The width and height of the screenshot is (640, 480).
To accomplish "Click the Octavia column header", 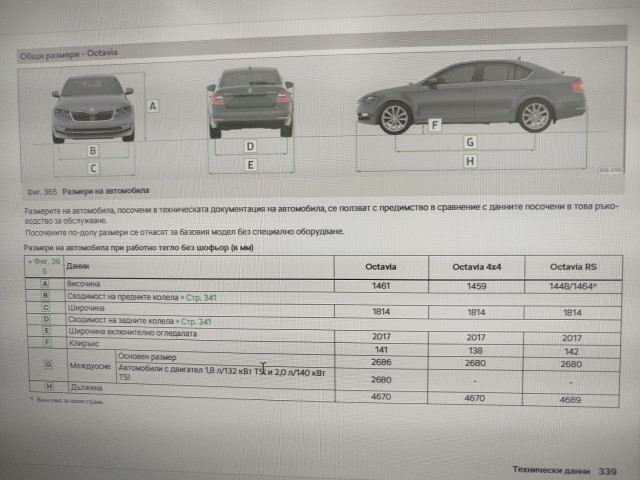I will [x=380, y=267].
